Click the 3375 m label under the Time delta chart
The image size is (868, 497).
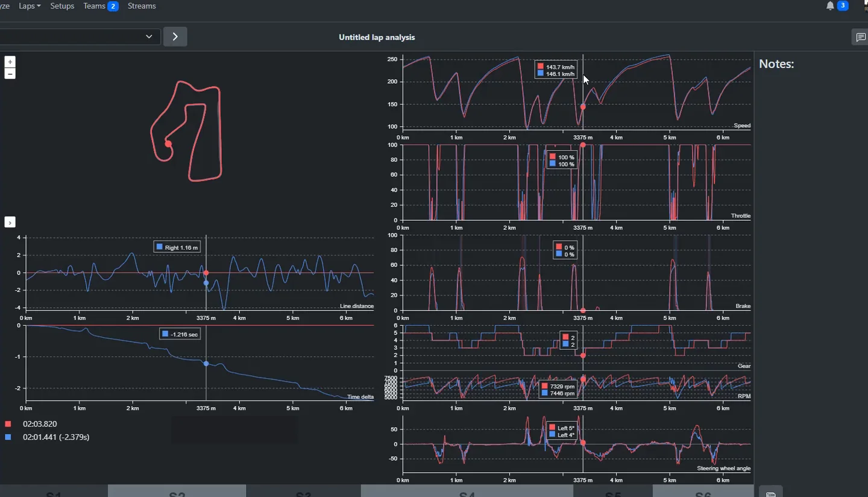click(206, 408)
